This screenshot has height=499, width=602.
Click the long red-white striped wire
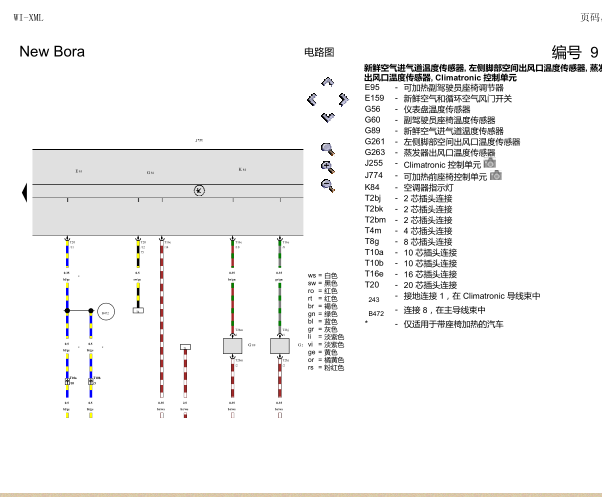(x=162, y=319)
